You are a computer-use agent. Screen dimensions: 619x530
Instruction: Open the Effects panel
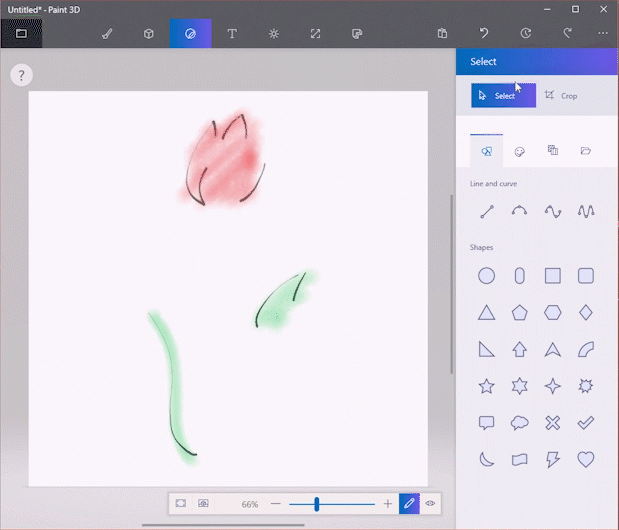pyautogui.click(x=274, y=33)
